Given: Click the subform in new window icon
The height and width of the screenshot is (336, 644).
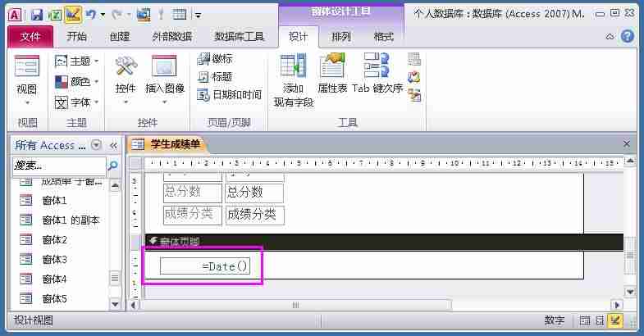Looking at the screenshot, I should pos(414,59).
